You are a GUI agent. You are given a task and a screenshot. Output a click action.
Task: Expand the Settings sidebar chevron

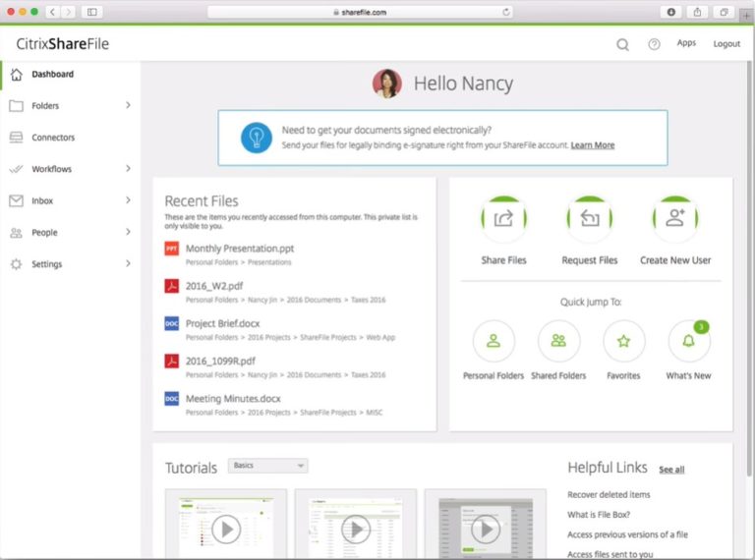pyautogui.click(x=128, y=264)
